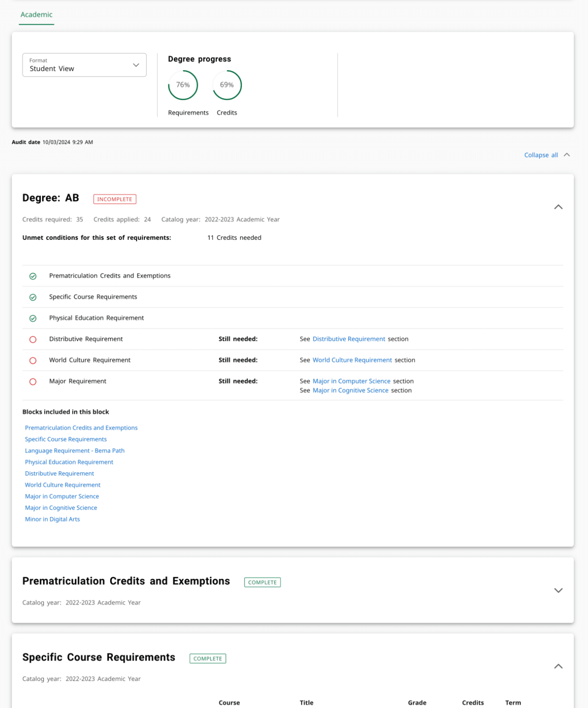This screenshot has height=708, width=588.
Task: Click the 69% Credits progress circle
Action: 227,85
